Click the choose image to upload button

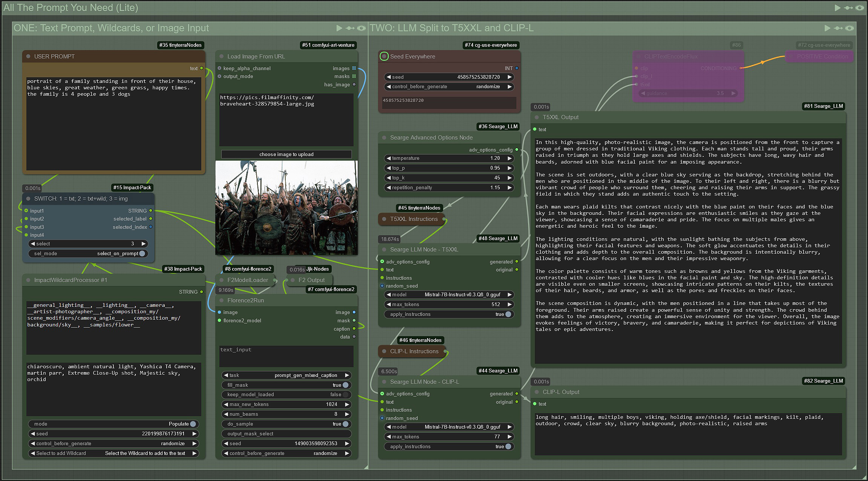pos(286,154)
